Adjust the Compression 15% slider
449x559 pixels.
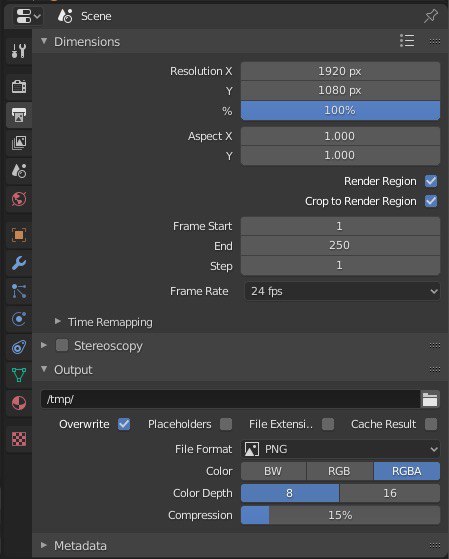[x=340, y=515]
